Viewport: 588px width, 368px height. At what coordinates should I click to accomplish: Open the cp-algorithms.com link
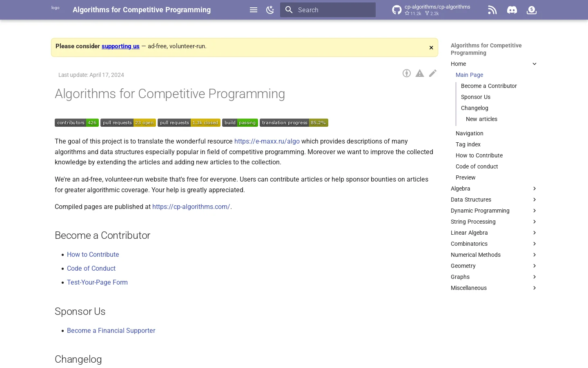point(191,207)
